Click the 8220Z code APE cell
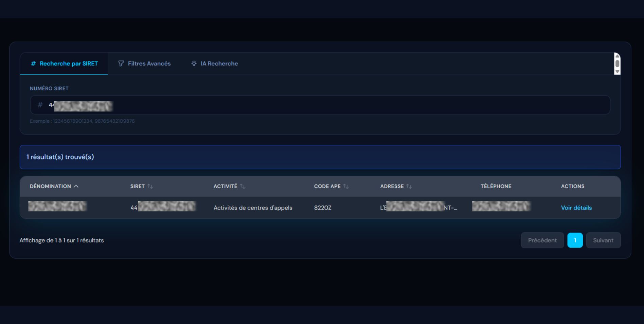 point(322,208)
